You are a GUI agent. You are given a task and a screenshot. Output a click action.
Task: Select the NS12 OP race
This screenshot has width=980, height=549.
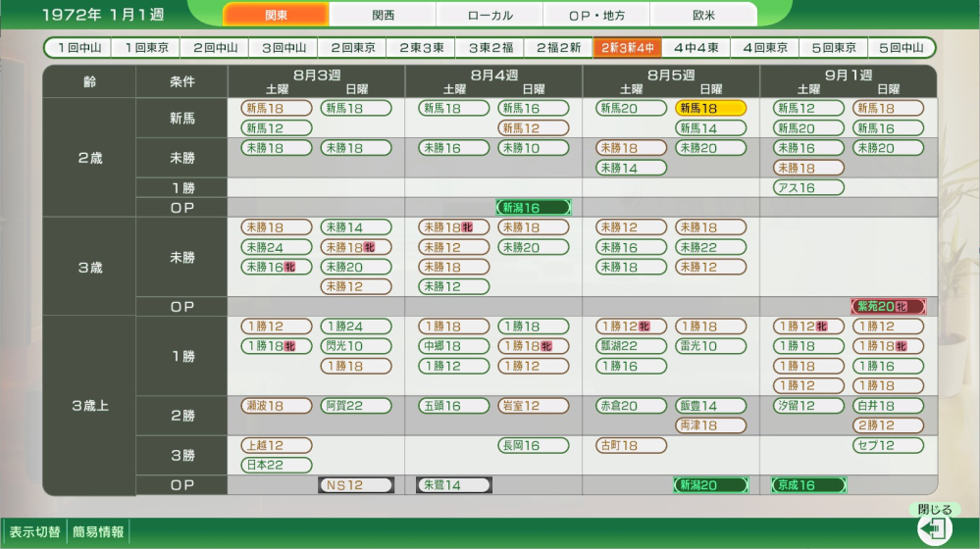click(356, 484)
